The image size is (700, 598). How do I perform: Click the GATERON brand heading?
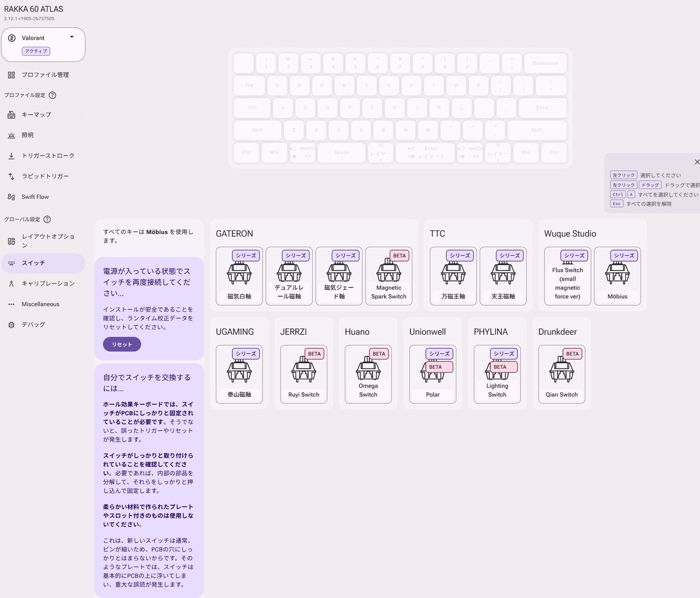(x=235, y=234)
